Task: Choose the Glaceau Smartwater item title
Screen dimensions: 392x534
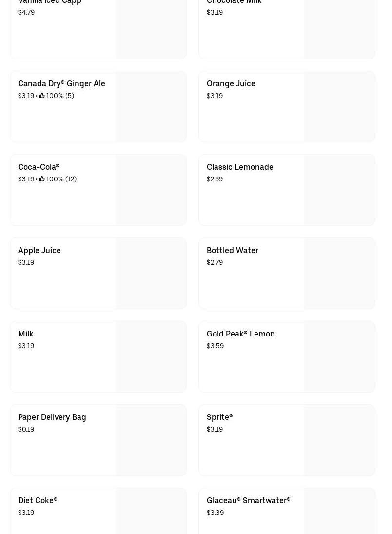Action: [x=248, y=500]
